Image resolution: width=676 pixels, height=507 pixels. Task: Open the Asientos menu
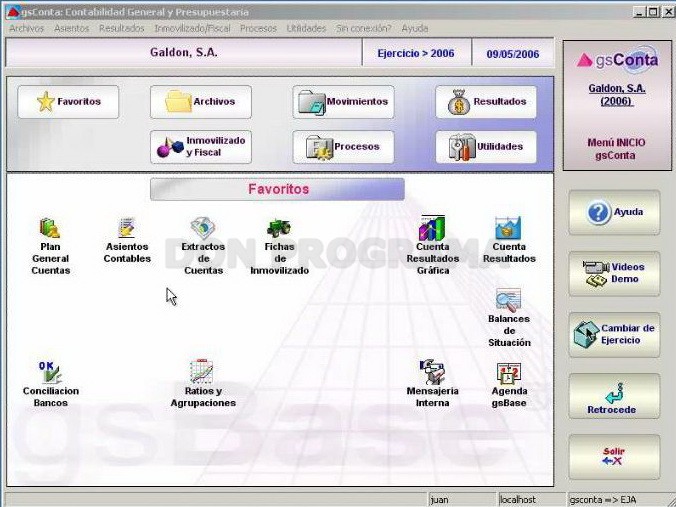pyautogui.click(x=72, y=28)
